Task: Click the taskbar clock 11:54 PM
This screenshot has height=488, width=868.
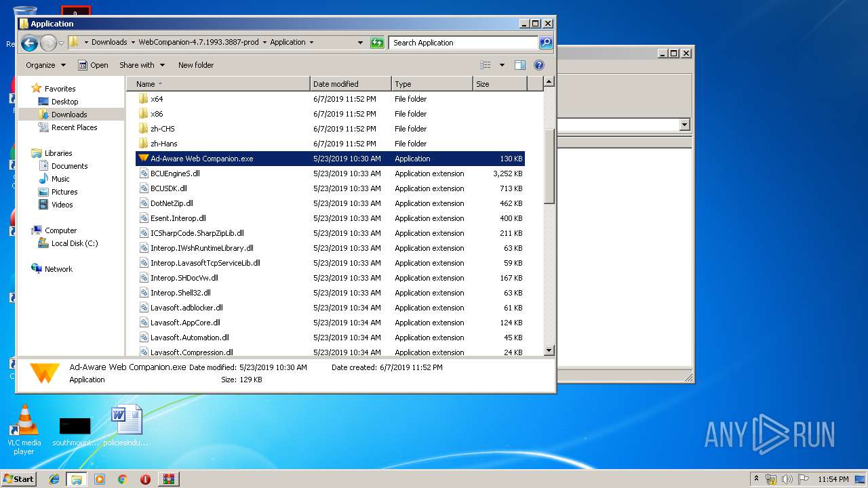Action: pos(833,479)
